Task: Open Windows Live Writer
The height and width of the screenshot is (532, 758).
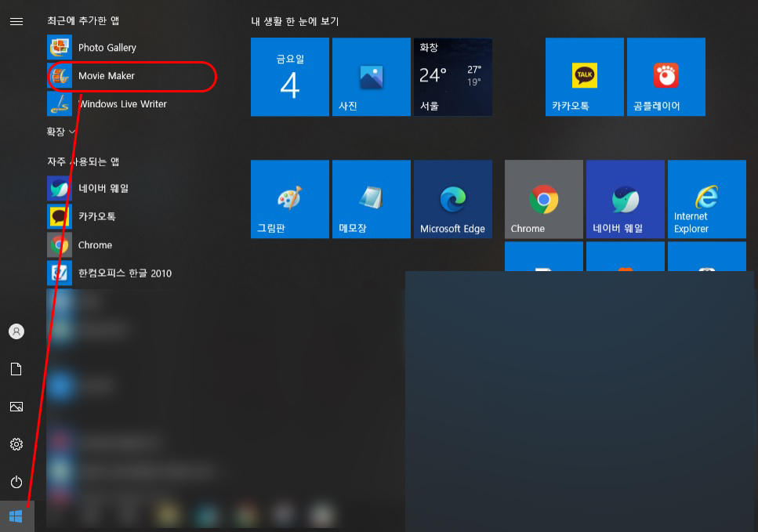Action: point(131,104)
